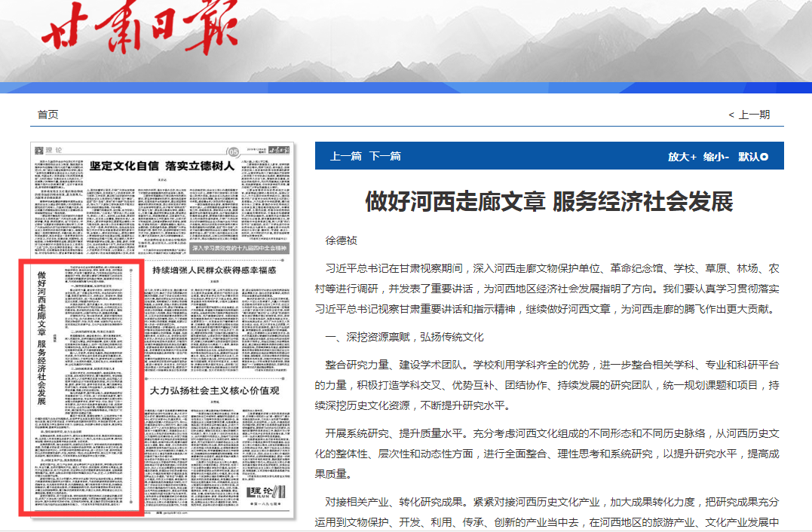Shrink the text with 缩小-

716,156
